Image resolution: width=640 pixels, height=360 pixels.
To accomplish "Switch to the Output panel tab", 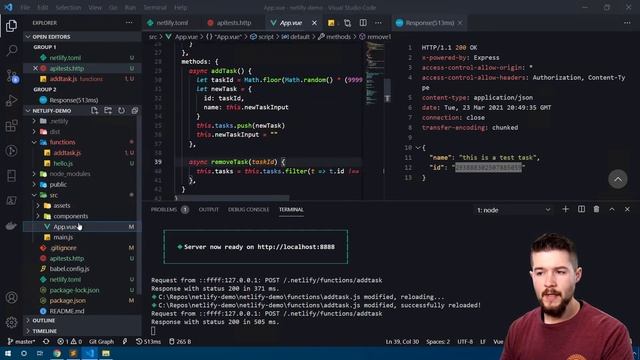I will tap(209, 209).
